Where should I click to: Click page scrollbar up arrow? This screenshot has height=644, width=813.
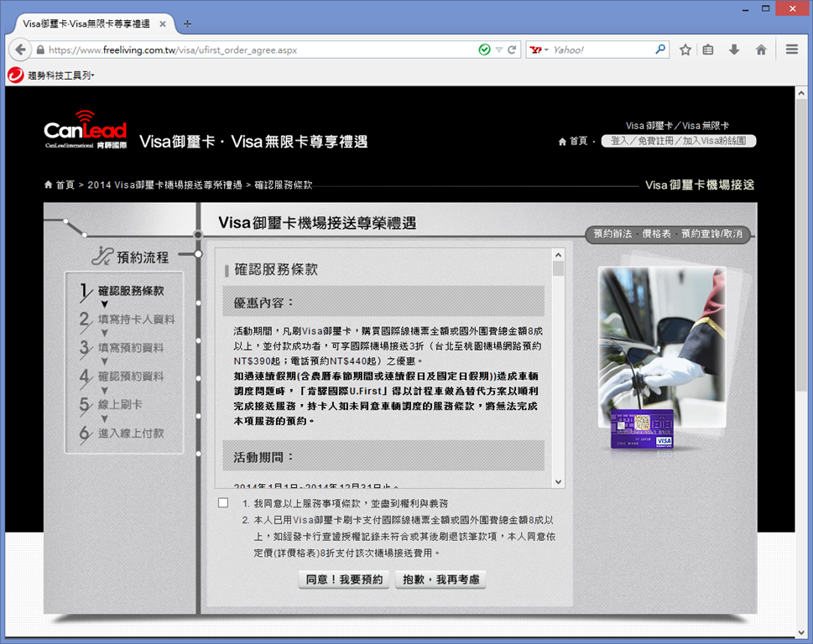801,93
